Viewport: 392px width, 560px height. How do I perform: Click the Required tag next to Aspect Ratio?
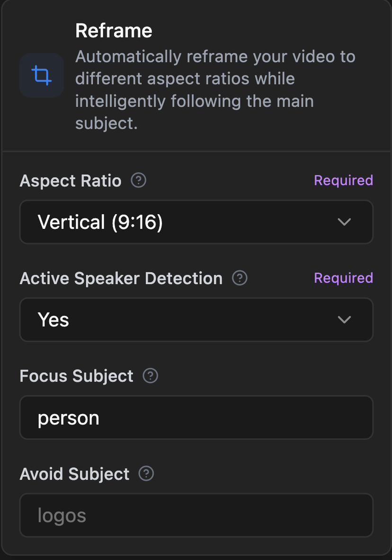343,181
